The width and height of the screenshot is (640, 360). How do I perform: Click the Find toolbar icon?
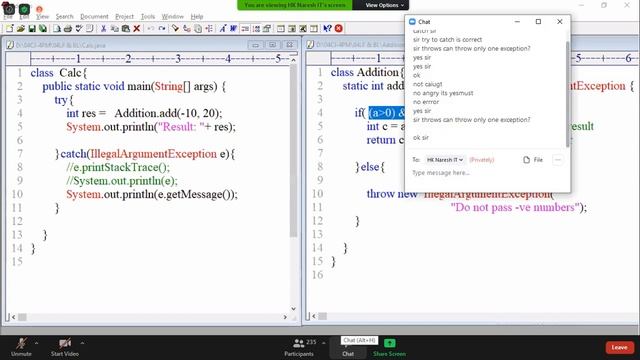[x=176, y=29]
